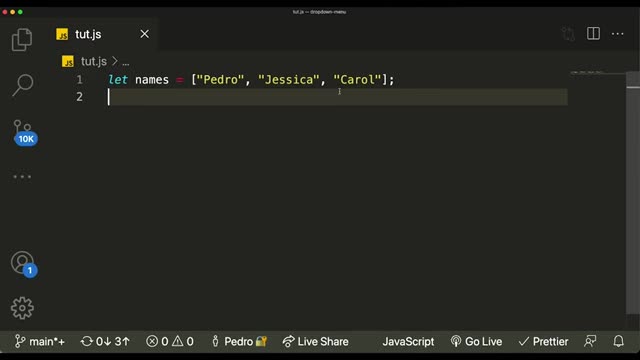Viewport: 640px width, 360px height.
Task: Show additional views ellipsis in activity bar
Action: [x=22, y=177]
